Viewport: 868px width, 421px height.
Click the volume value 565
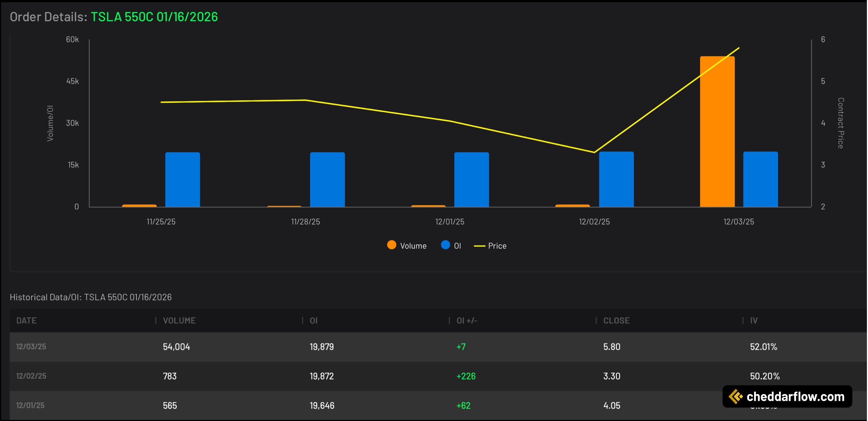coord(170,405)
